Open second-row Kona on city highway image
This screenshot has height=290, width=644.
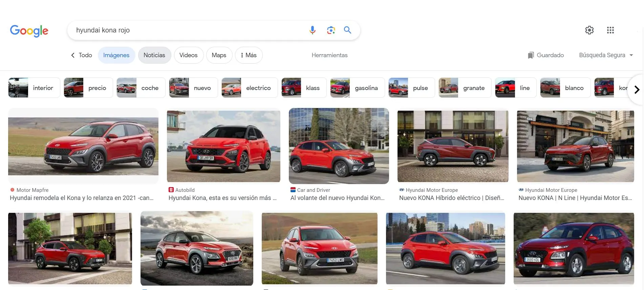click(446, 249)
